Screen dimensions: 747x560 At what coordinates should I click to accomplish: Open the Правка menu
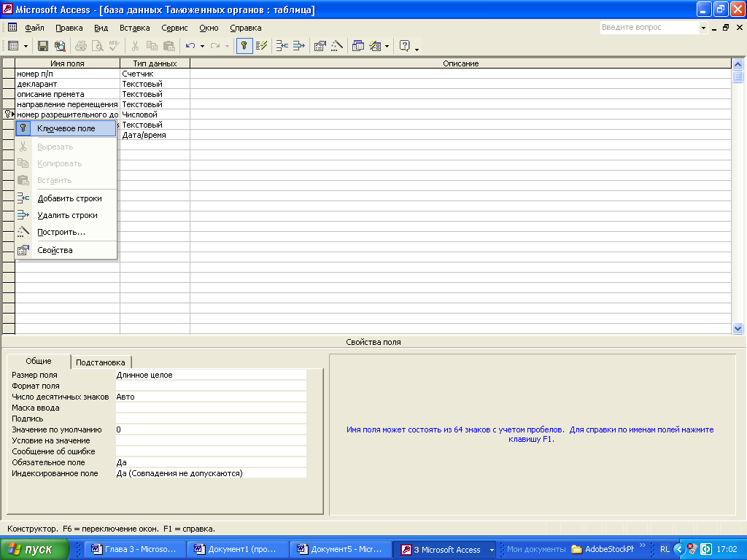point(69,28)
